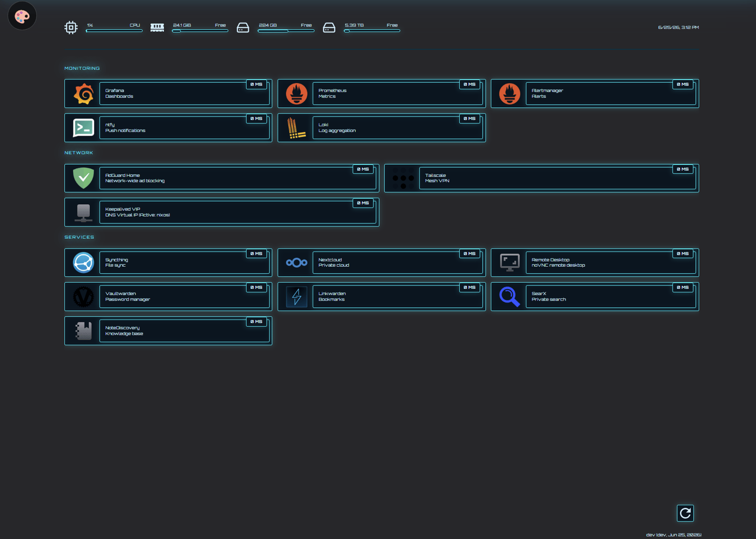Screen dimensions: 756x539
Task: Open the Tailscale Mesh VPN link
Action: coord(558,178)
